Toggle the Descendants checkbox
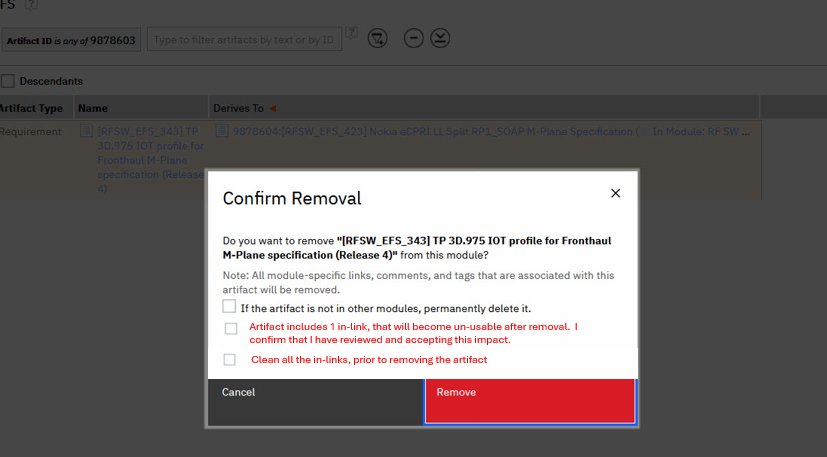 click(x=8, y=81)
